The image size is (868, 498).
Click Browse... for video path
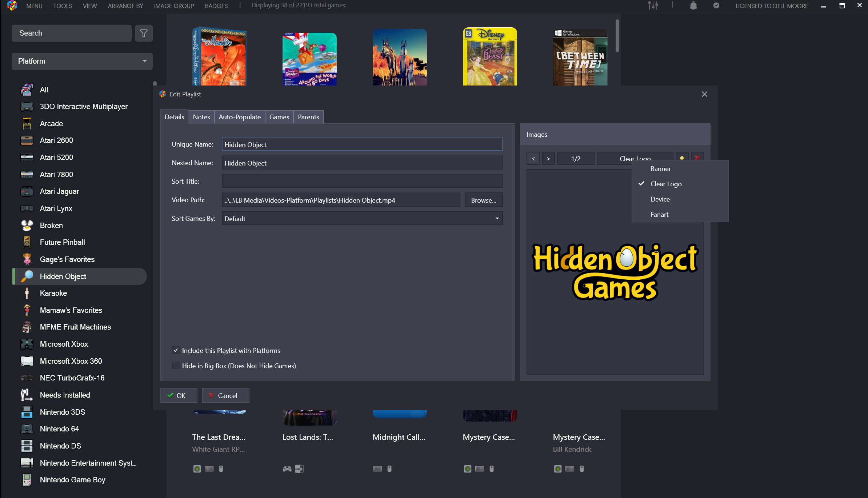coord(484,200)
